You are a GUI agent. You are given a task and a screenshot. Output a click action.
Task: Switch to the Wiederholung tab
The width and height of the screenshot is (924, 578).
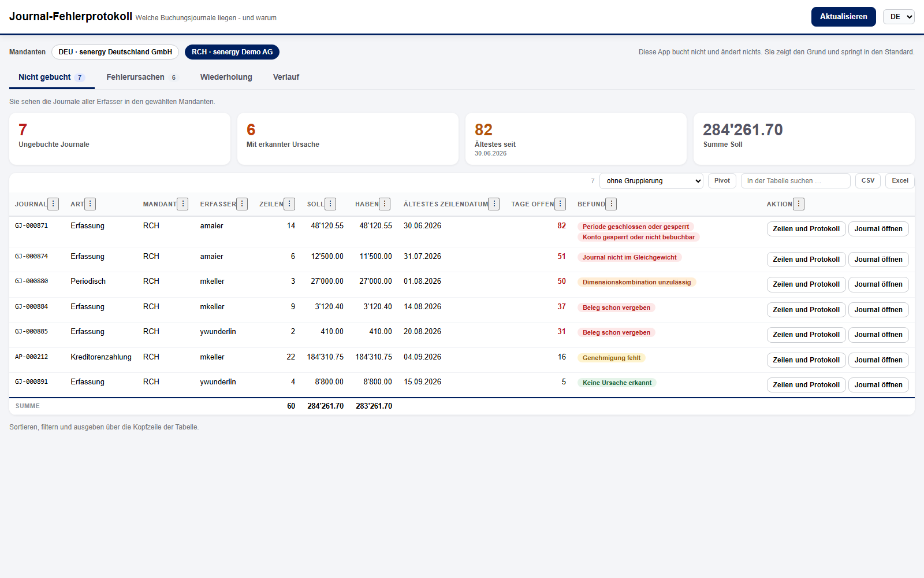226,77
